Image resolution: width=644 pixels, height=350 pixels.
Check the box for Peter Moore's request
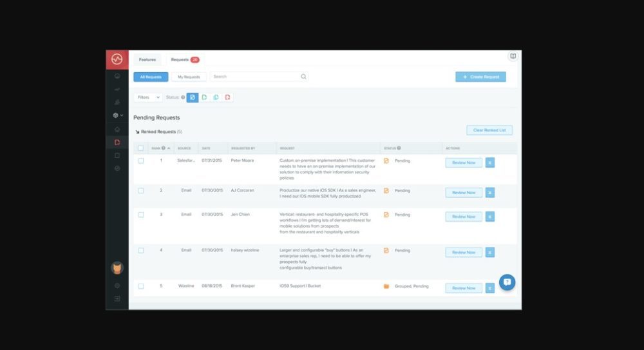pyautogui.click(x=141, y=160)
